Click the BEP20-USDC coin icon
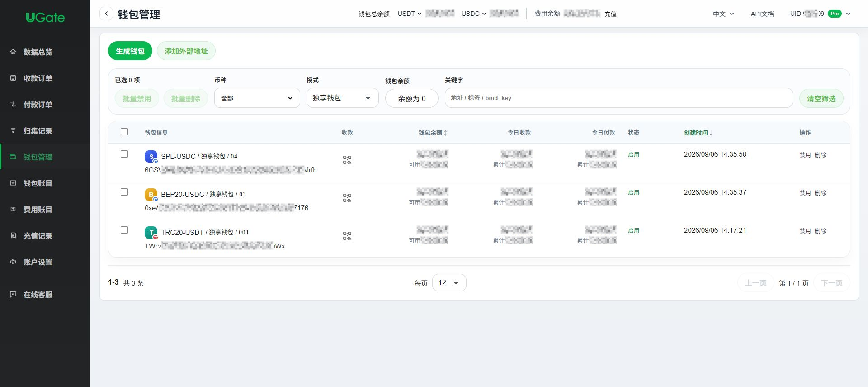868x387 pixels. (151, 195)
